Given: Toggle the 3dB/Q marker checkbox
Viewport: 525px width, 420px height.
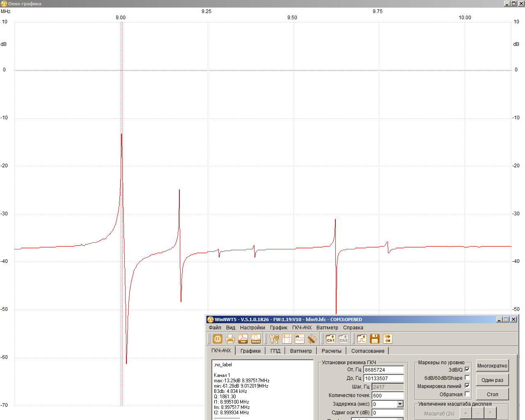Looking at the screenshot, I should coord(467,370).
